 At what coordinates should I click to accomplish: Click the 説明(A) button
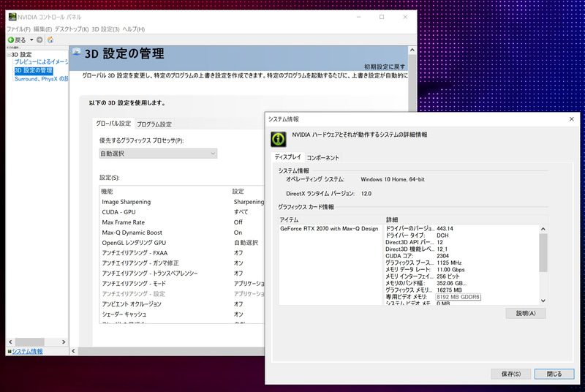526,313
